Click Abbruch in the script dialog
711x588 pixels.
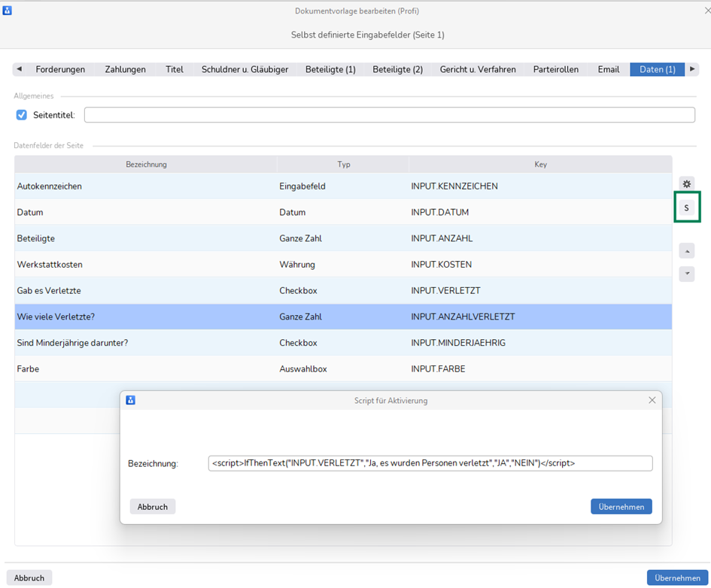pos(152,507)
